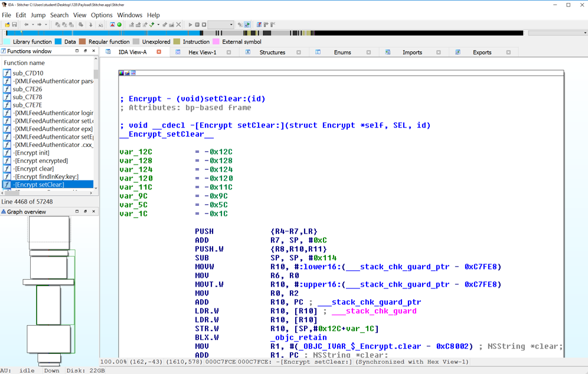Click the debugger Stop square icon

(204, 25)
